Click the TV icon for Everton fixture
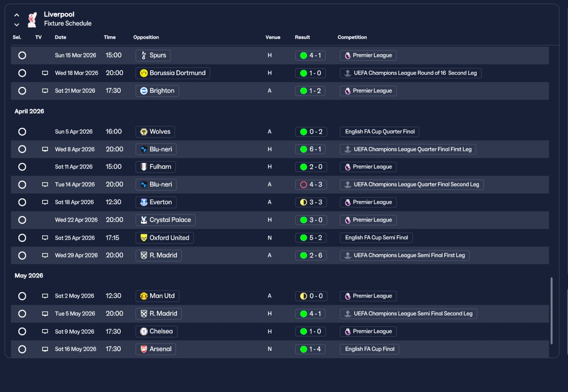The image size is (568, 392). [x=45, y=202]
